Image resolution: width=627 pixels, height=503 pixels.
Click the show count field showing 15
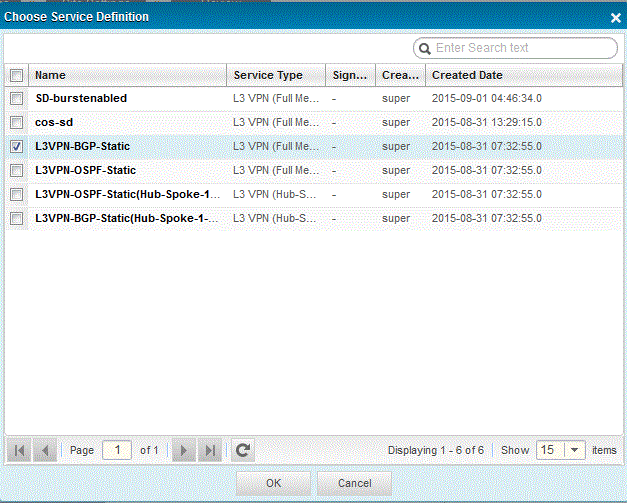551,450
